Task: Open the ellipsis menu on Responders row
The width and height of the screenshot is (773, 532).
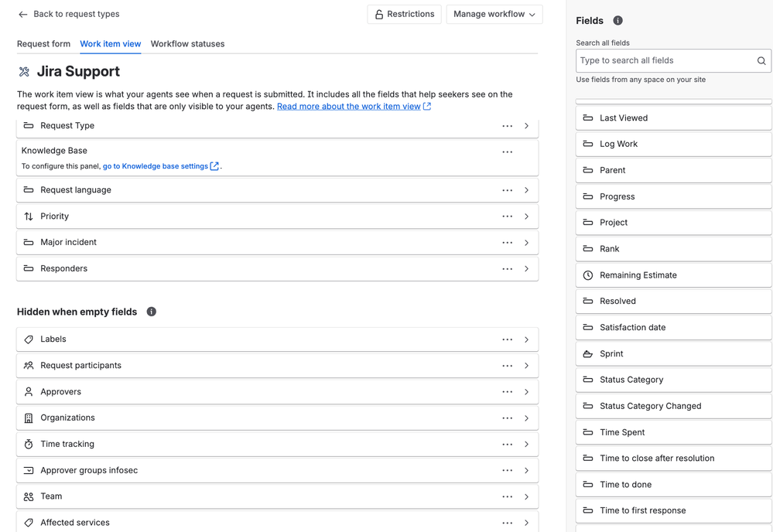Action: [508, 269]
